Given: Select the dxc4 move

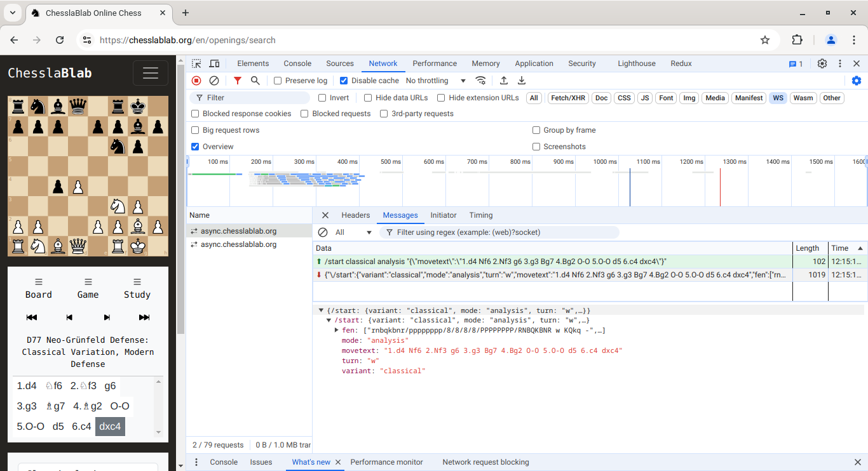Looking at the screenshot, I should click(110, 427).
